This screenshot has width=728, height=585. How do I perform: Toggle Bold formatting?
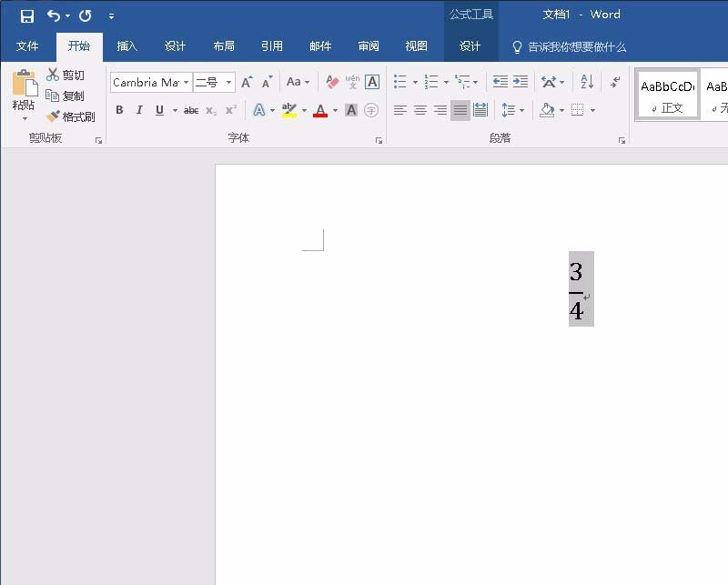point(119,110)
